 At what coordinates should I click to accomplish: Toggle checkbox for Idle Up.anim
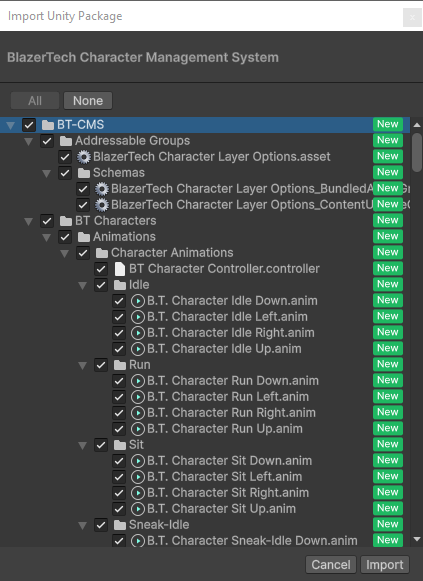pyautogui.click(x=119, y=349)
